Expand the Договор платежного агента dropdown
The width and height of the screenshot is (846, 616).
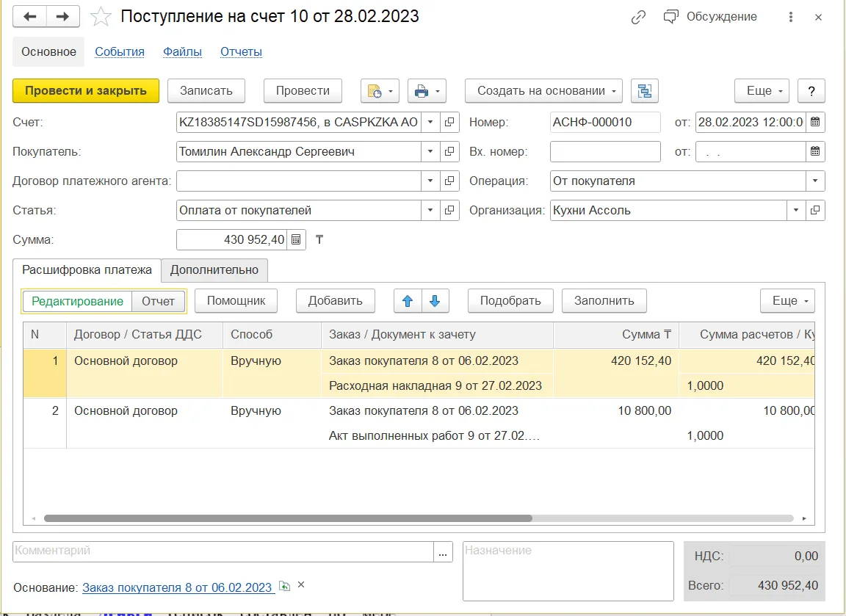point(430,181)
